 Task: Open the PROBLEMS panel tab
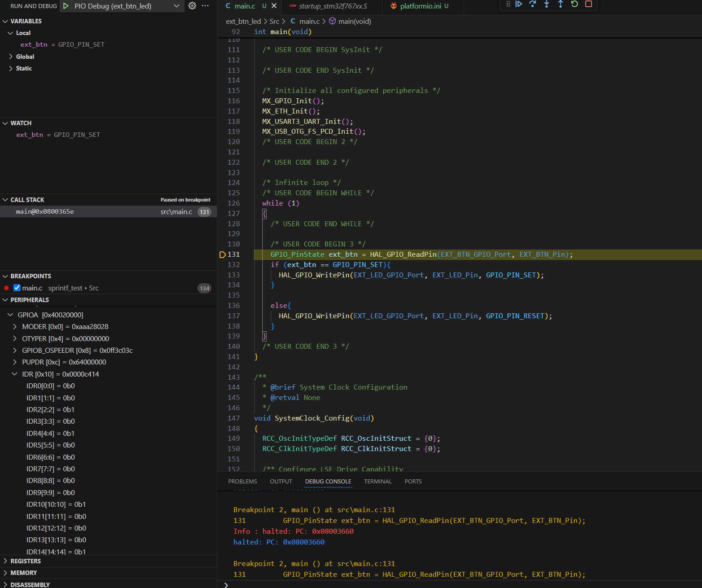point(243,481)
